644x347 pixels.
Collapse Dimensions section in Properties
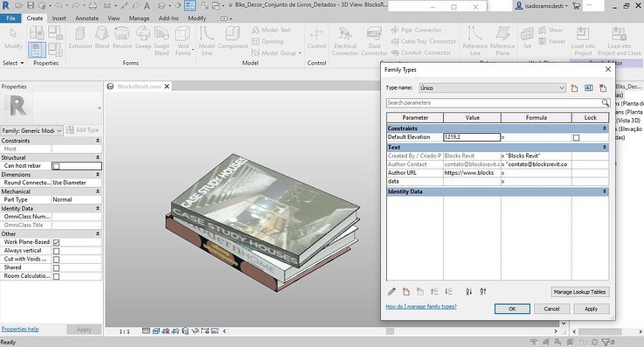pos(98,175)
